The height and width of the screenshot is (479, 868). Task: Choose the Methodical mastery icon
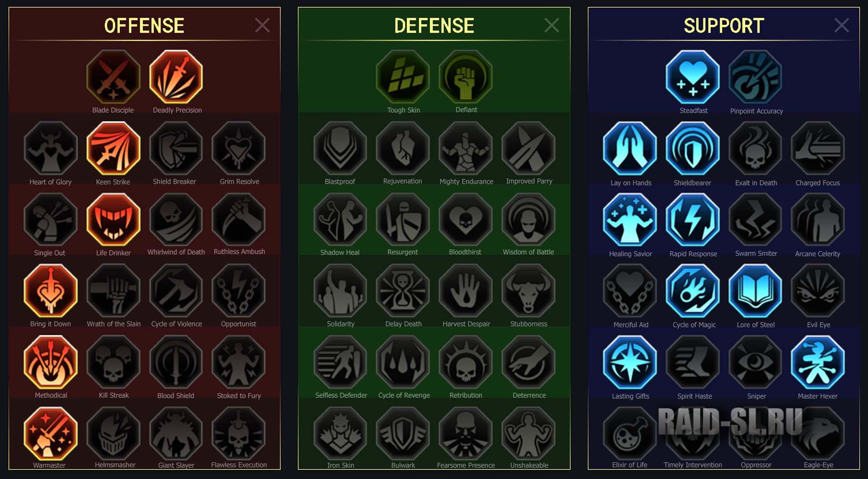pyautogui.click(x=51, y=362)
